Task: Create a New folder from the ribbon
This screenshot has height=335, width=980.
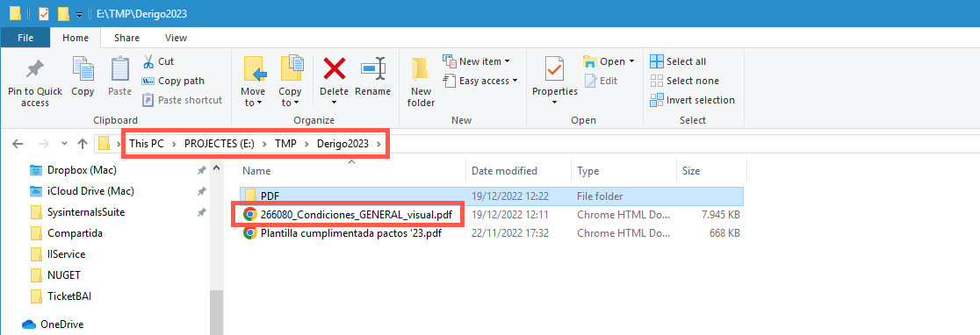Action: pyautogui.click(x=421, y=81)
